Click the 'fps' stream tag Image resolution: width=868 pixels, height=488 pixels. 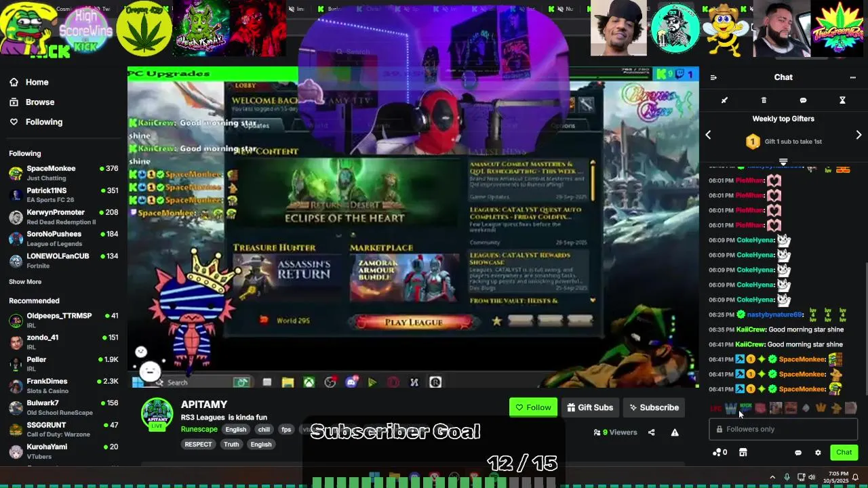click(286, 430)
